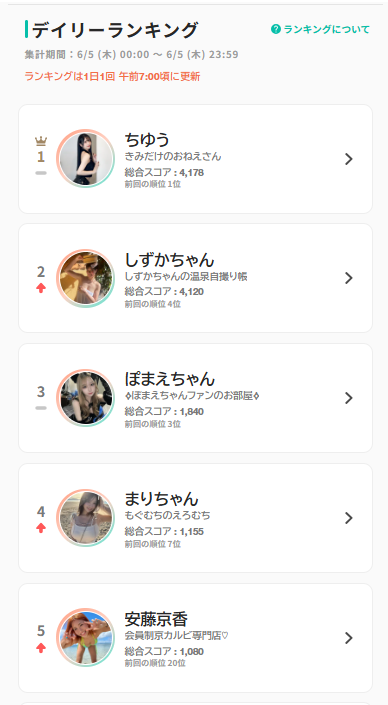Viewport: 388px width, 705px height.
Task: Click the red up arrow under rank 4
Action: pyautogui.click(x=41, y=528)
